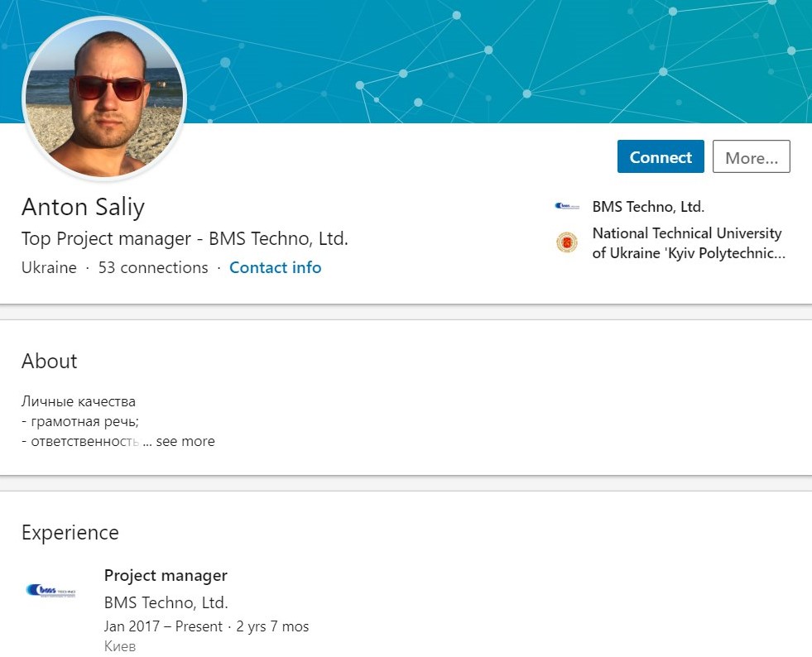
Task: Click BMS Techno logo in Experience section
Action: pos(50,591)
